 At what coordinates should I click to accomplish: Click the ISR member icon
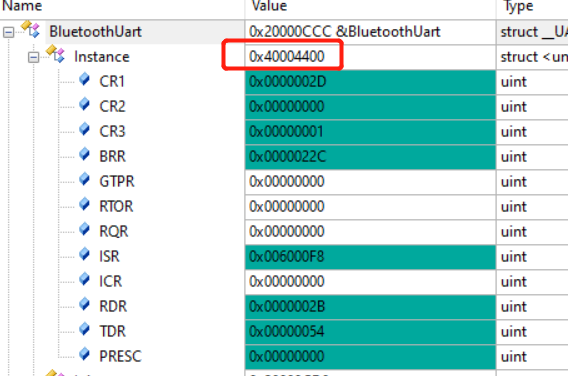click(x=84, y=254)
